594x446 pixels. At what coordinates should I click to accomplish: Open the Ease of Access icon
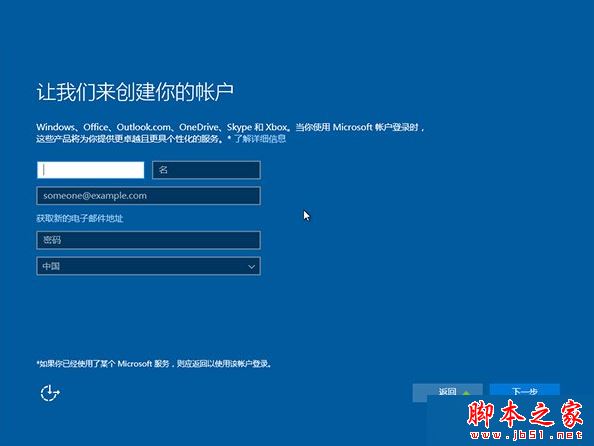click(x=50, y=393)
